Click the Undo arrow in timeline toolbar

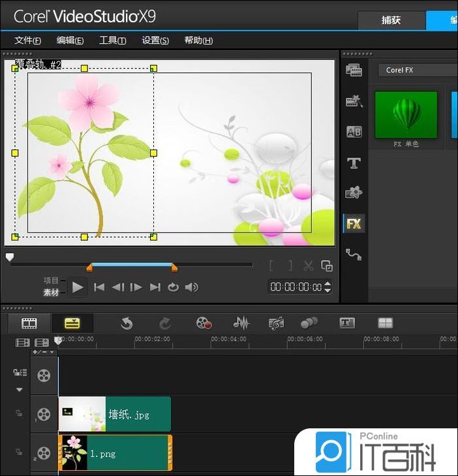[x=127, y=323]
